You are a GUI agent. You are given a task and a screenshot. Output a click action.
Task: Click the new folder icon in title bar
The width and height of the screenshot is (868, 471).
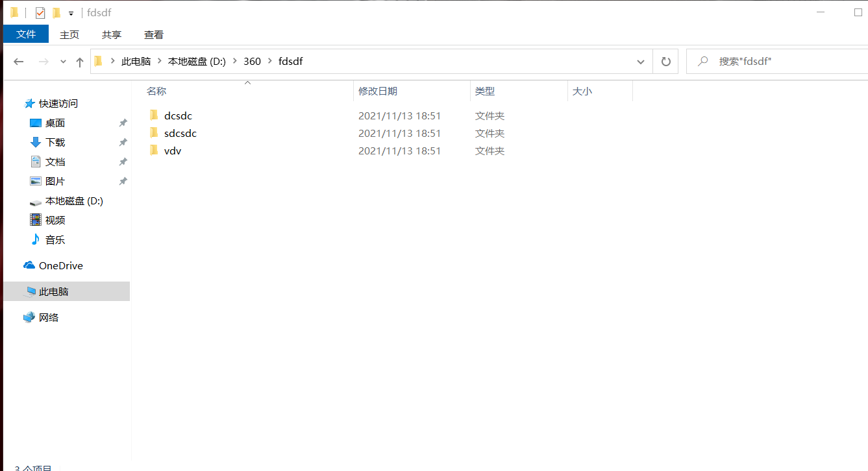point(56,12)
